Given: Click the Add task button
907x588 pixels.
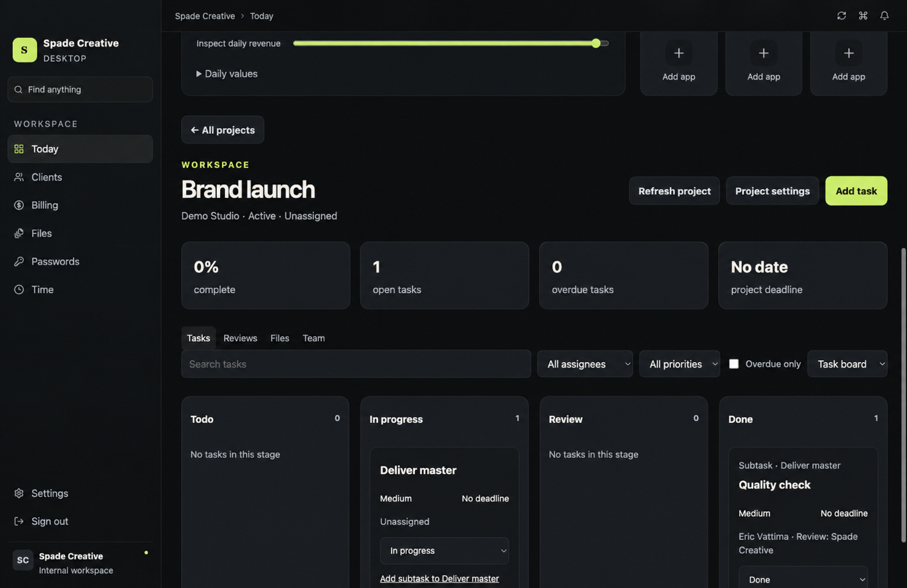Looking at the screenshot, I should [856, 191].
